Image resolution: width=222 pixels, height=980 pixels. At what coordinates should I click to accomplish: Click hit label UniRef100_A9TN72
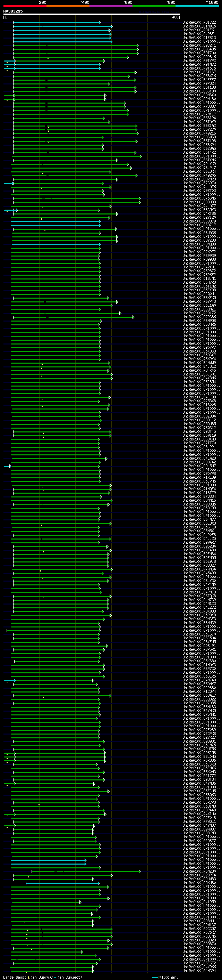click(x=199, y=64)
